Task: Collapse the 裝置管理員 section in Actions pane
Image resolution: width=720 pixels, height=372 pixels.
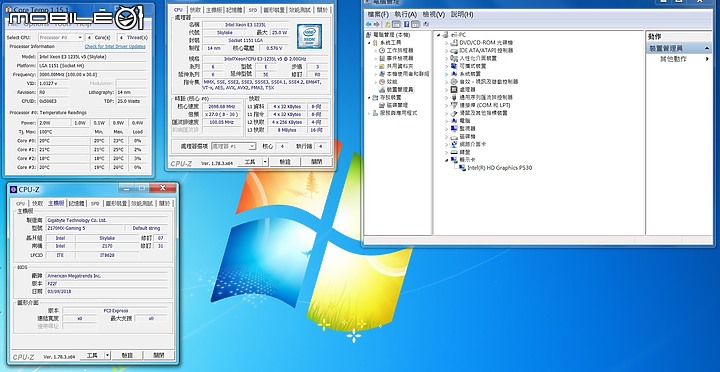Action: click(x=707, y=48)
